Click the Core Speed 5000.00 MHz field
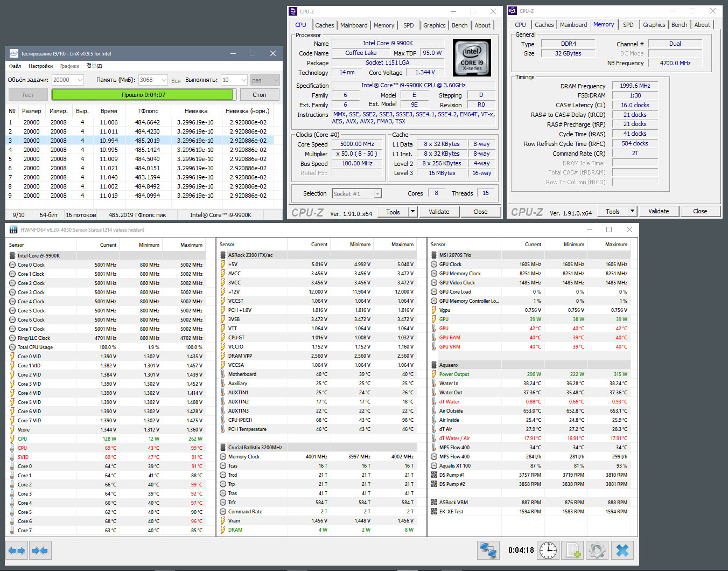 coord(358,144)
